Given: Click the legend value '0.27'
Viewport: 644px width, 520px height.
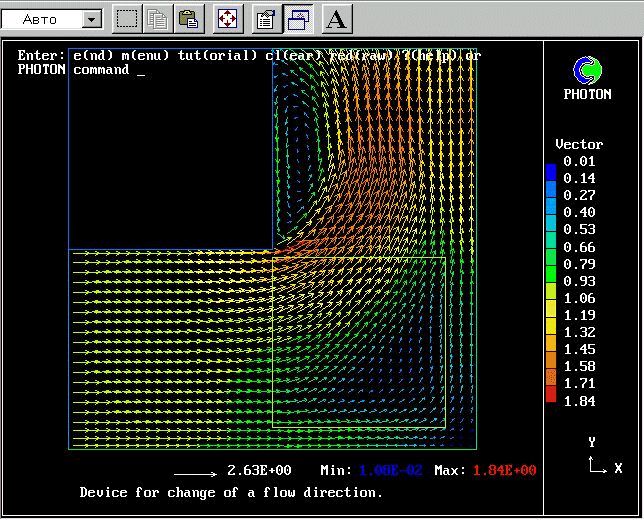Looking at the screenshot, I should click(x=579, y=195).
